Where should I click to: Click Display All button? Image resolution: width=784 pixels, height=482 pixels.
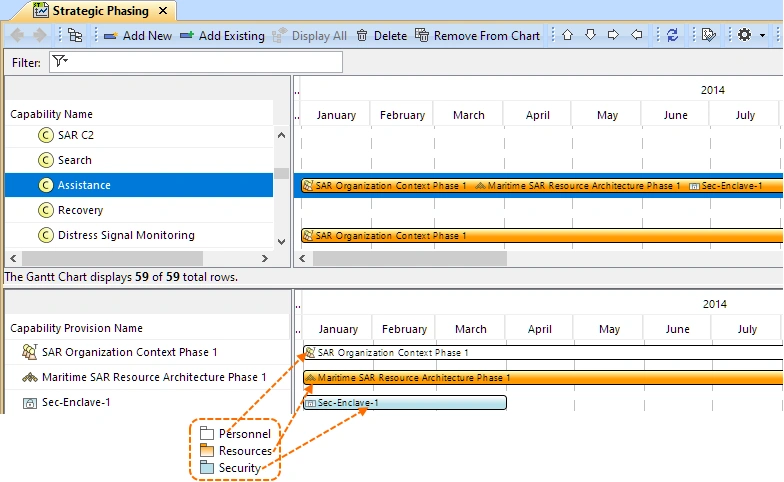[310, 36]
